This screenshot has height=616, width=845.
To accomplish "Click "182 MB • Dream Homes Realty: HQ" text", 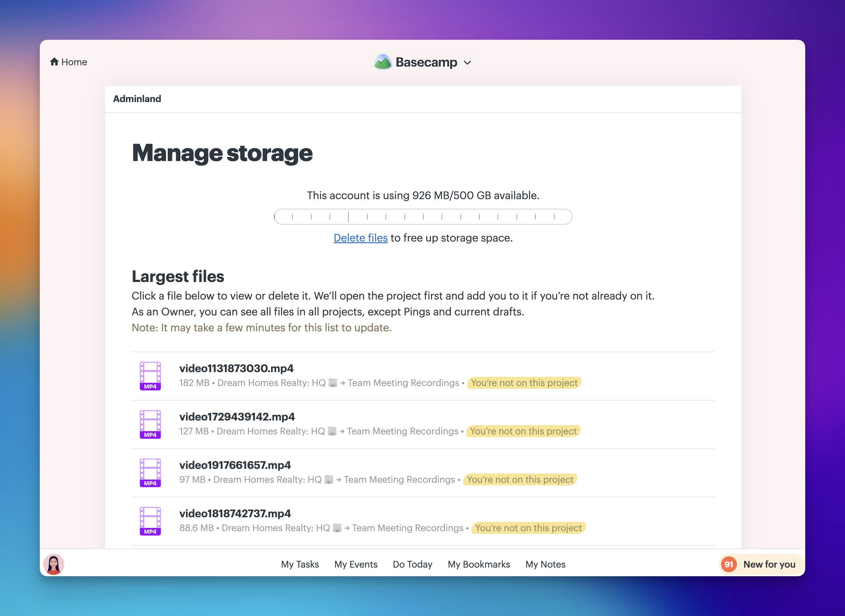I will coord(253,383).
